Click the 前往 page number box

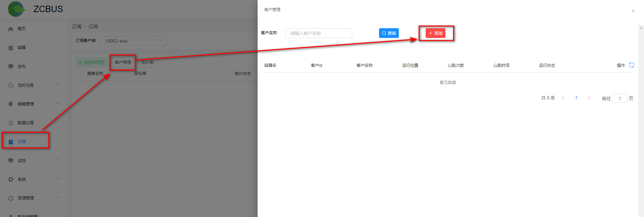(x=620, y=98)
